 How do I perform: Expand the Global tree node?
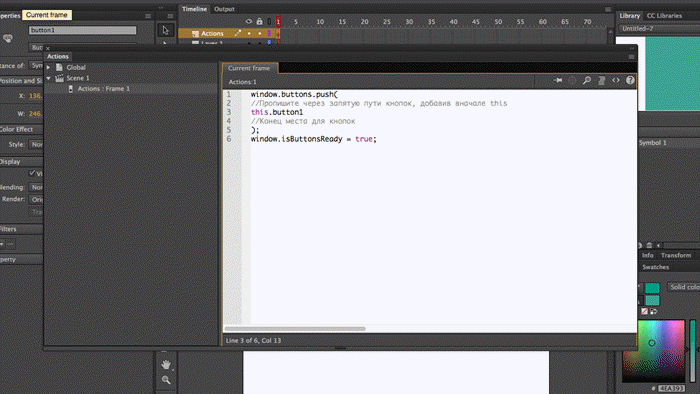coord(48,67)
